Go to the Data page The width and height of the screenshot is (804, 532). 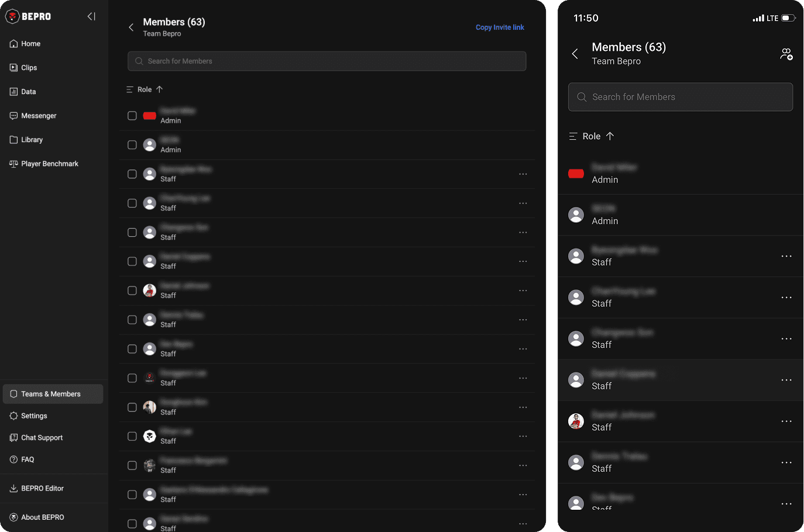pos(23,92)
